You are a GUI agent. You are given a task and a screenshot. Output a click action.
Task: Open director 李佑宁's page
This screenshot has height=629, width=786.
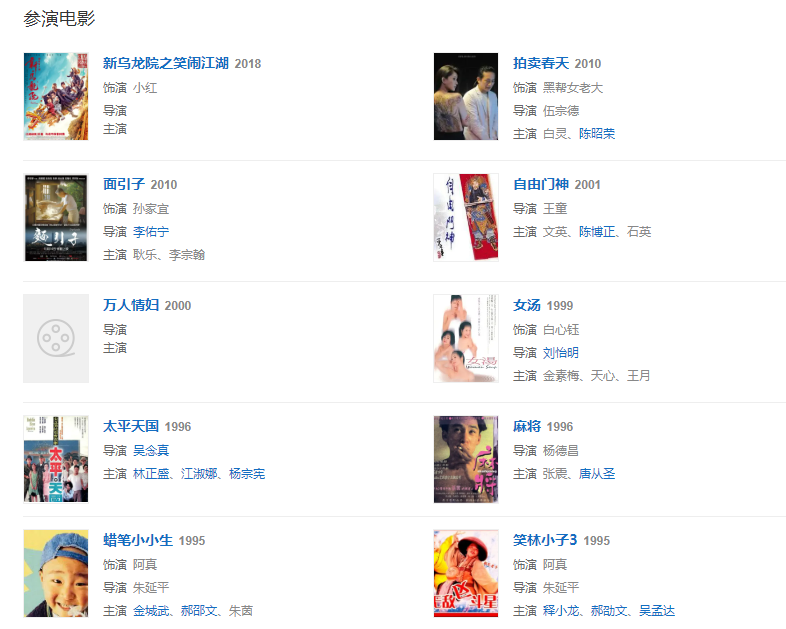pyautogui.click(x=151, y=232)
